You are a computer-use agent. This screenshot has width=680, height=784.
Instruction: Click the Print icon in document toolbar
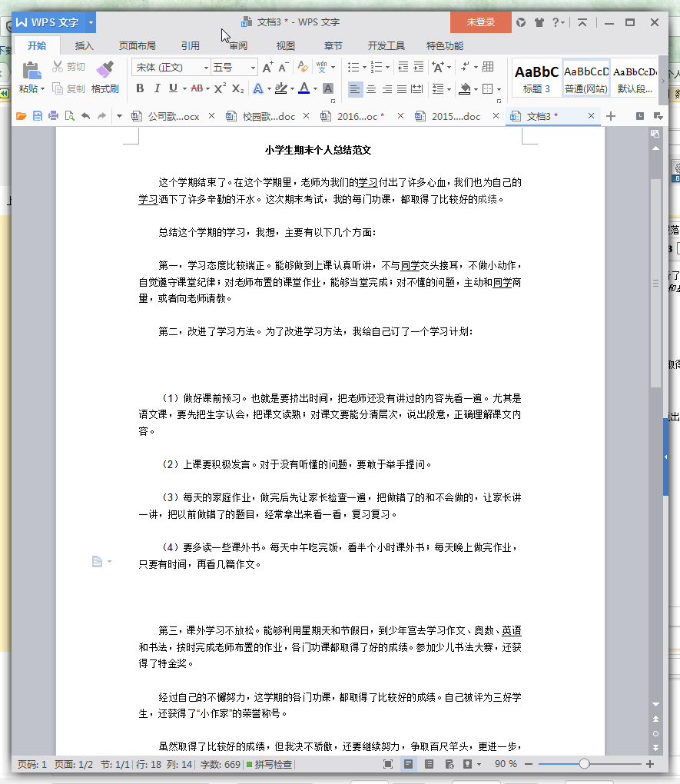click(52, 115)
